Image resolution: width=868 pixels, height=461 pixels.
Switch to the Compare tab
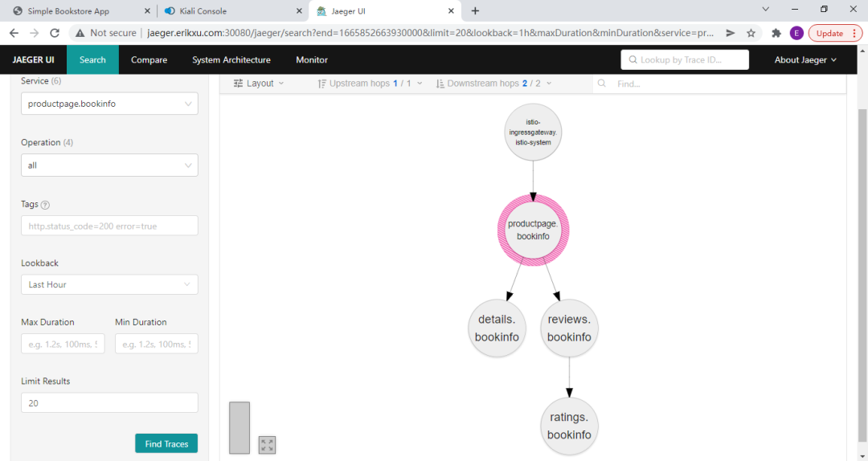point(149,60)
